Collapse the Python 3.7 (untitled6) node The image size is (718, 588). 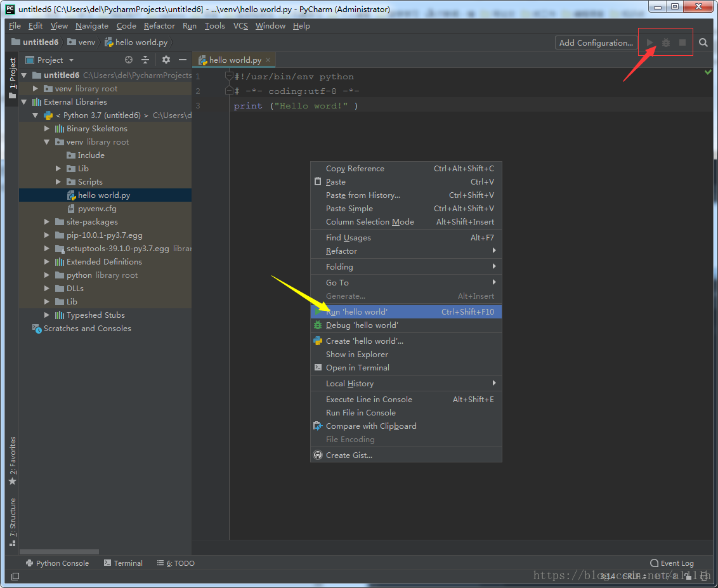coord(36,115)
